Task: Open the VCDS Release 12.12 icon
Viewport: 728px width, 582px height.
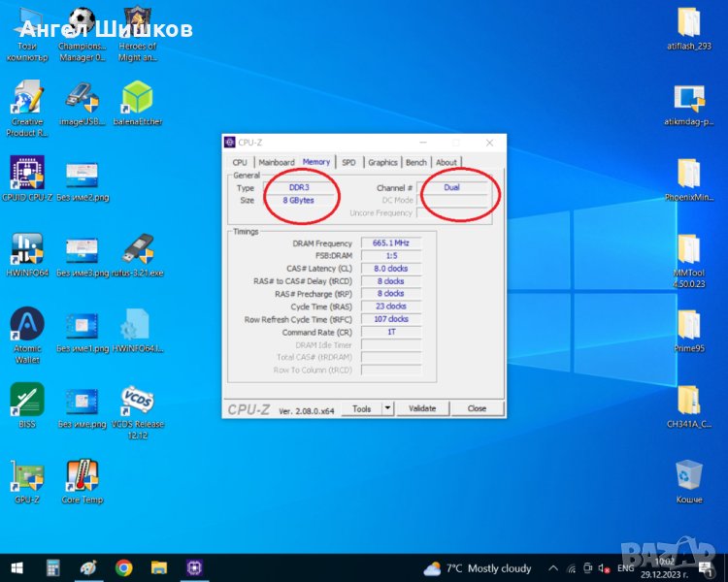Action: (x=137, y=400)
